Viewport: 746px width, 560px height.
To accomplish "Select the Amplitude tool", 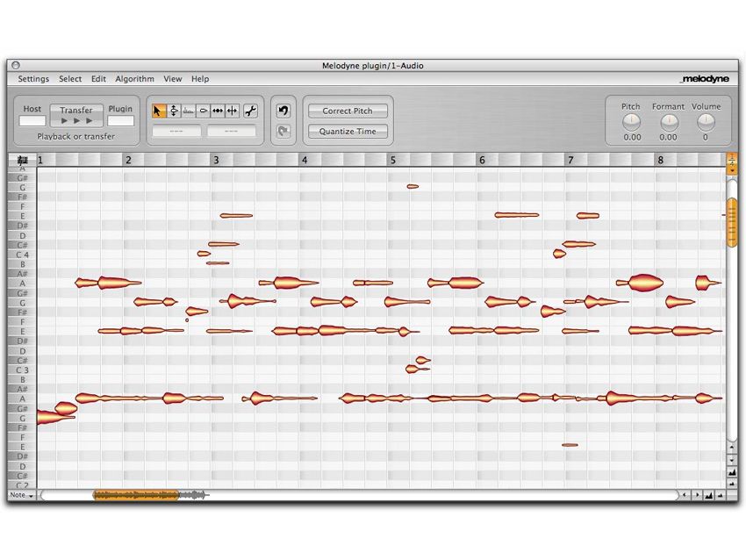I will [x=218, y=111].
